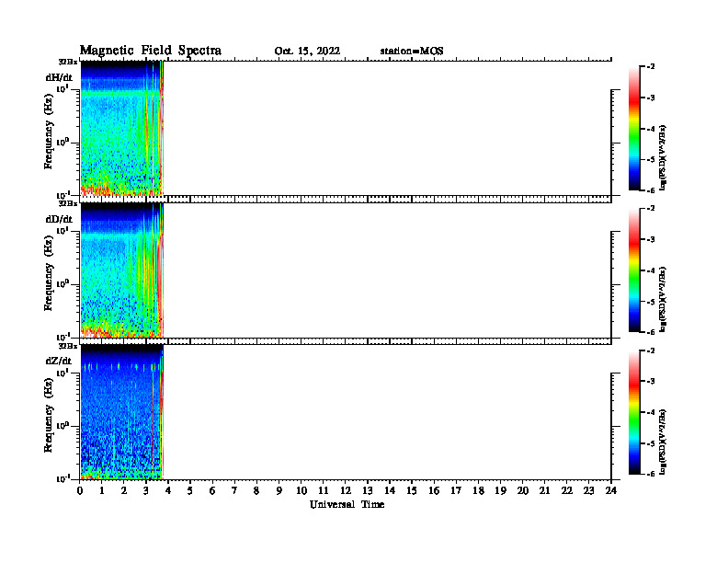Select "Frequency (Hz)" axis label of dZ/dt panel
The width and height of the screenshot is (728, 563).
click(49, 415)
